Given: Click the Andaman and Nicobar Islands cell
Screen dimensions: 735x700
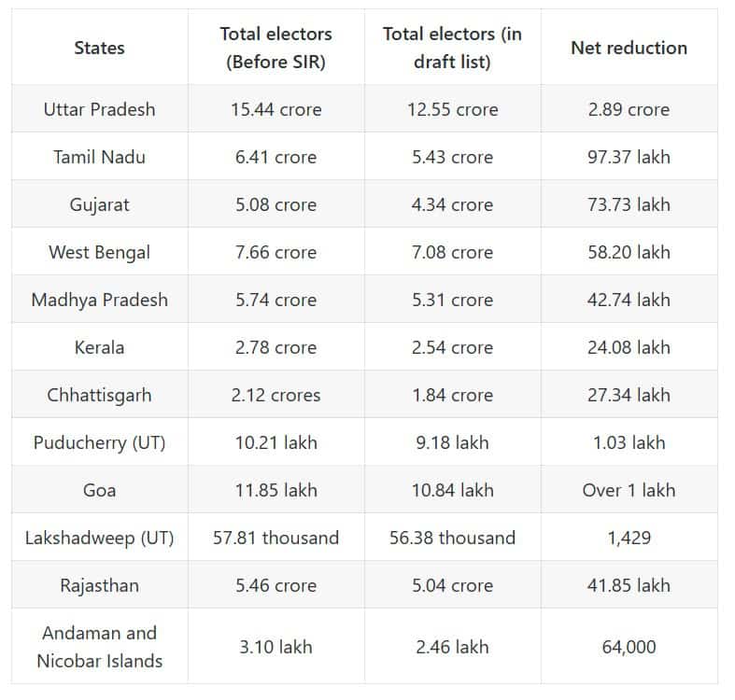Looking at the screenshot, I should pos(99,647).
